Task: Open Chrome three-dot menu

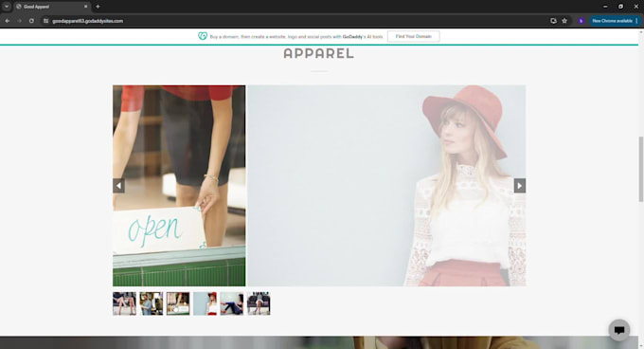Action: pos(637,21)
